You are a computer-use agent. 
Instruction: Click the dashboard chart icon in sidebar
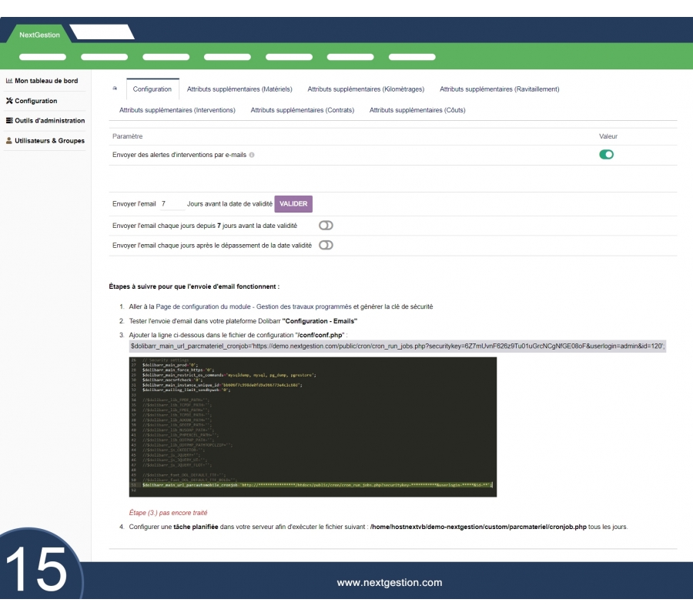pyautogui.click(x=9, y=81)
